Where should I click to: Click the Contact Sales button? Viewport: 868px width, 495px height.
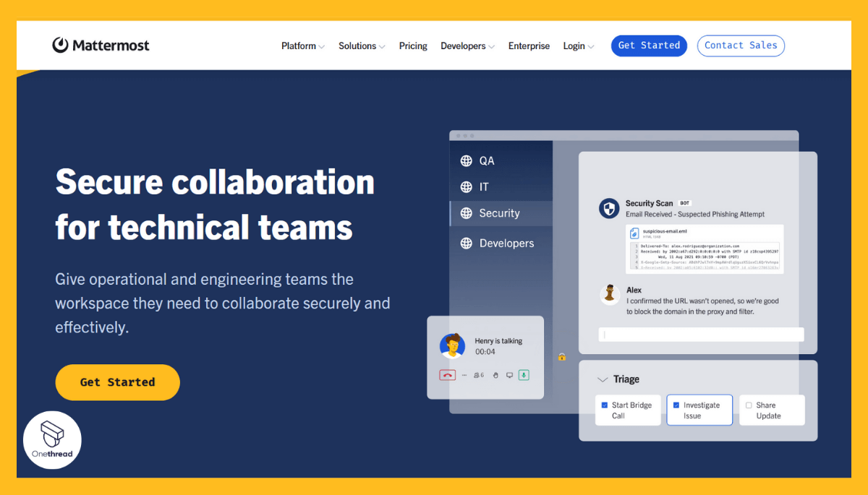click(741, 45)
